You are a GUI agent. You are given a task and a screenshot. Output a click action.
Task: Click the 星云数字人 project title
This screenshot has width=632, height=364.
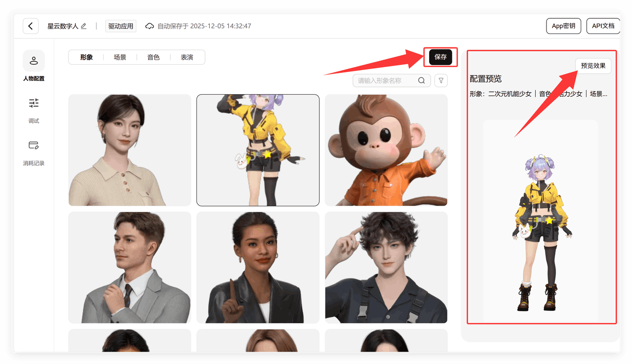[63, 26]
